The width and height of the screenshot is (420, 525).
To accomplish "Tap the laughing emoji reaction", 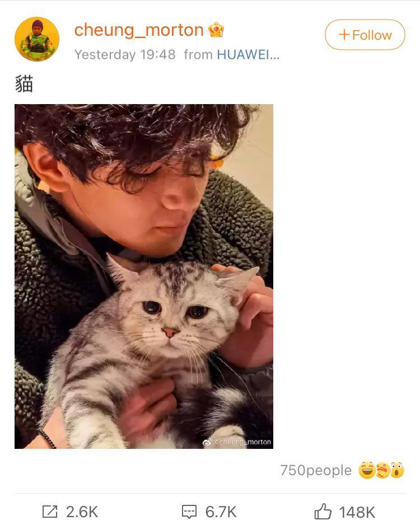I will click(x=367, y=470).
